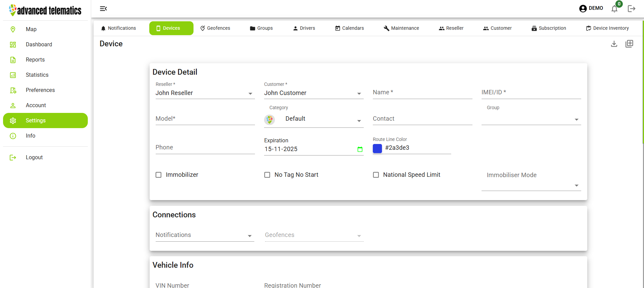Screen dimensions: 644x288
Task: Click the Name input field
Action: tap(422, 93)
